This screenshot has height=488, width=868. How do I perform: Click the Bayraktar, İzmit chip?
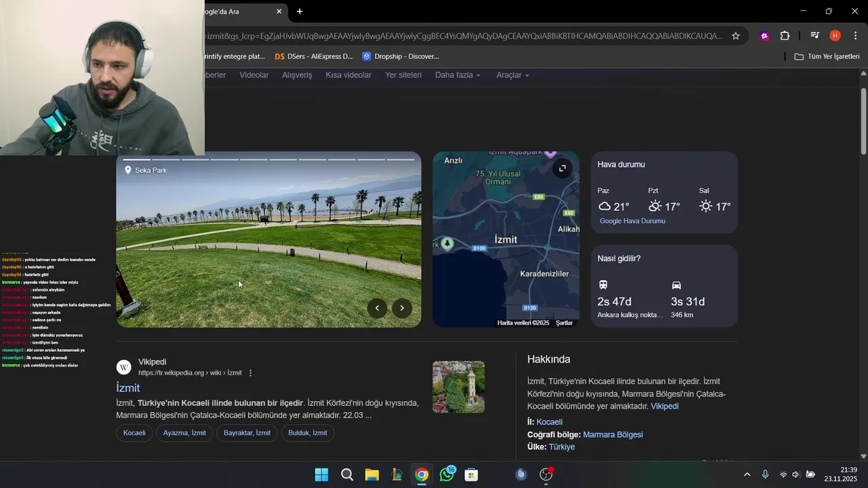(247, 433)
